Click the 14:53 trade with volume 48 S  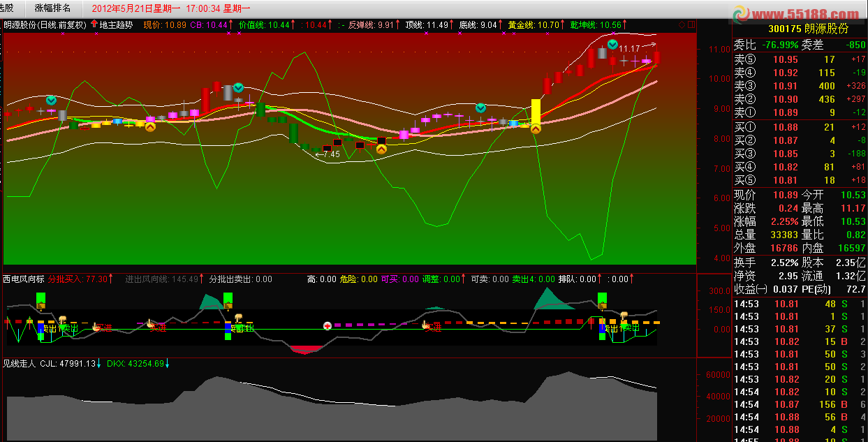[x=800, y=304]
